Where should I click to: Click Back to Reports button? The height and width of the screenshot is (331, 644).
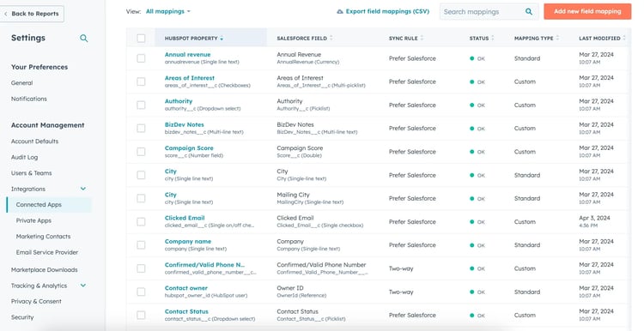coord(32,14)
